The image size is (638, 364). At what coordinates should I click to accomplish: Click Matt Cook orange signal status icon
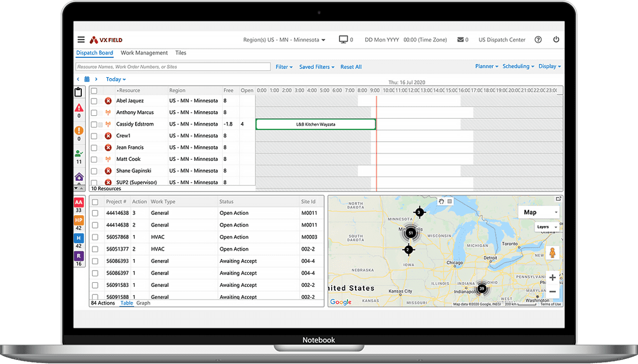(108, 159)
